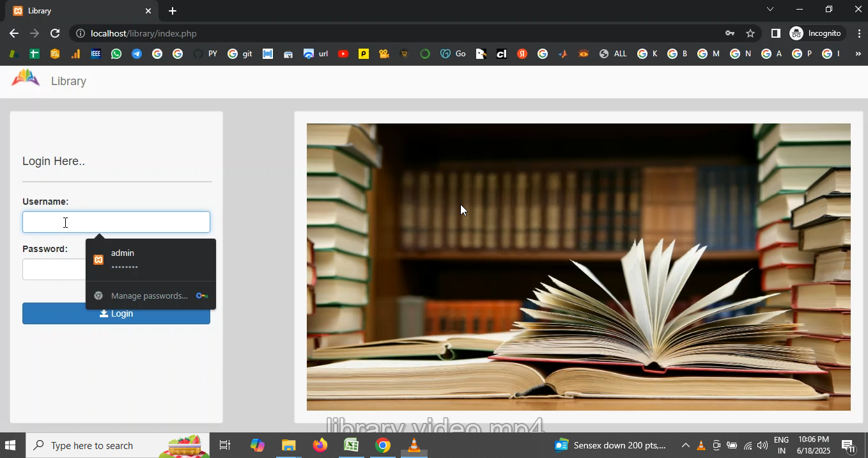The height and width of the screenshot is (458, 868).
Task: Click the blue Login button
Action: (116, 313)
